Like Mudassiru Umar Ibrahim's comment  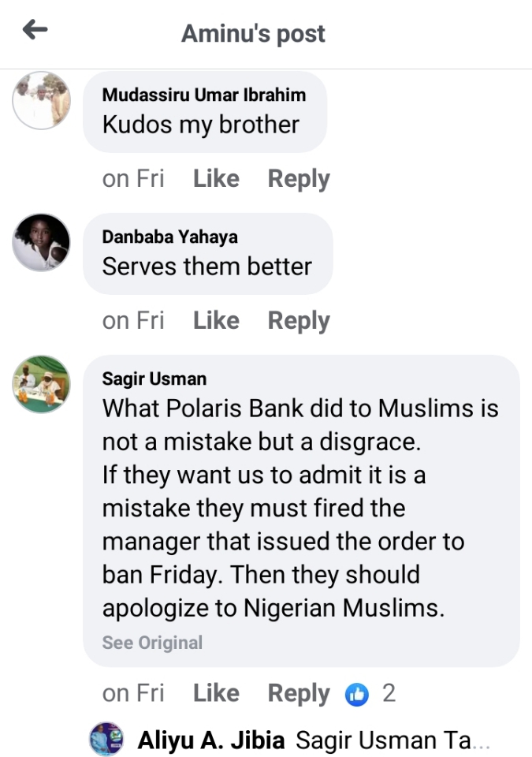pyautogui.click(x=216, y=179)
